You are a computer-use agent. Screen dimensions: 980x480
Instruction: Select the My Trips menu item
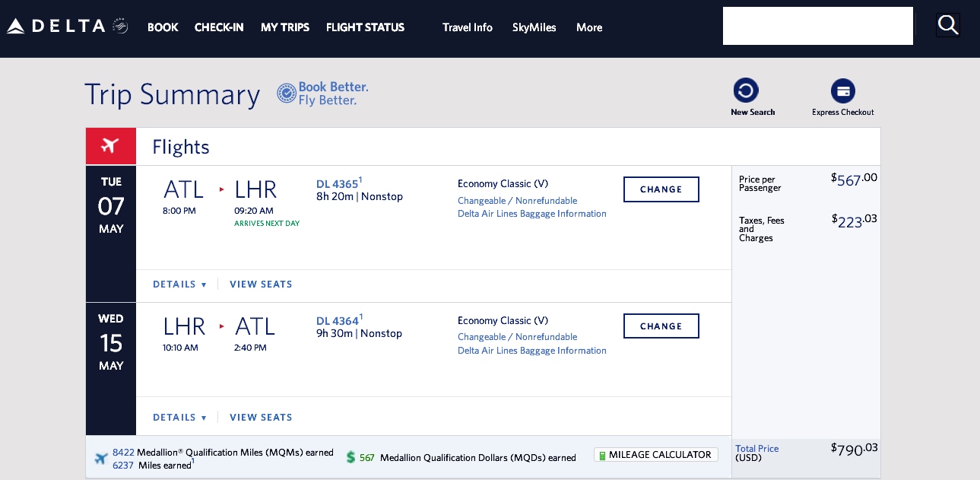click(x=285, y=27)
